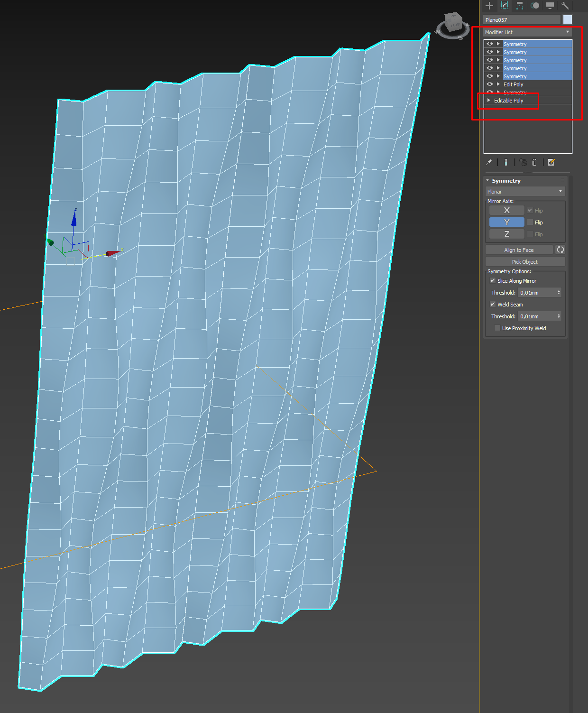Hide the Edit Poly modifier eye
This screenshot has width=588, height=713.
pos(490,84)
